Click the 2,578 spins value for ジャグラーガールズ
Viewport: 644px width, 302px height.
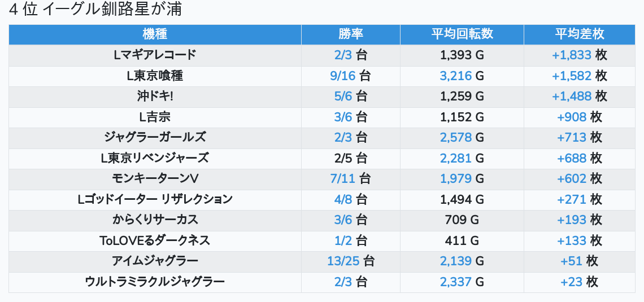(455, 137)
